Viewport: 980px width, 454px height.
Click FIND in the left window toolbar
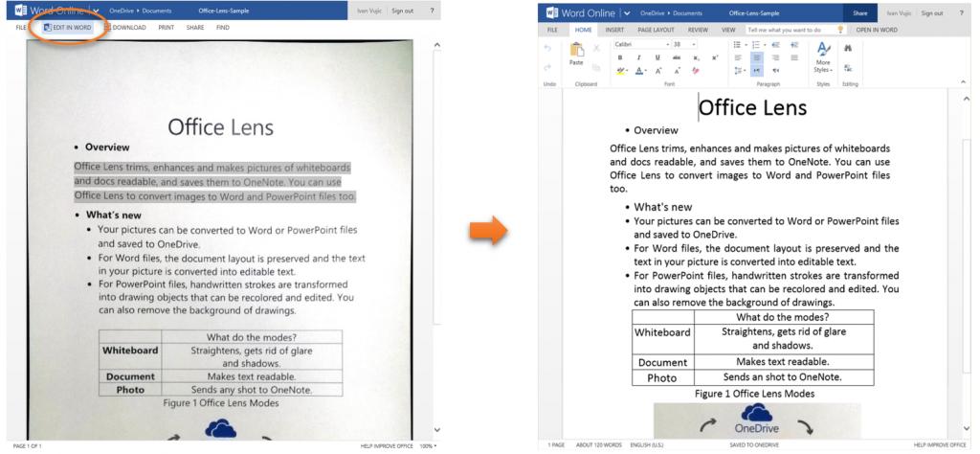(x=222, y=28)
